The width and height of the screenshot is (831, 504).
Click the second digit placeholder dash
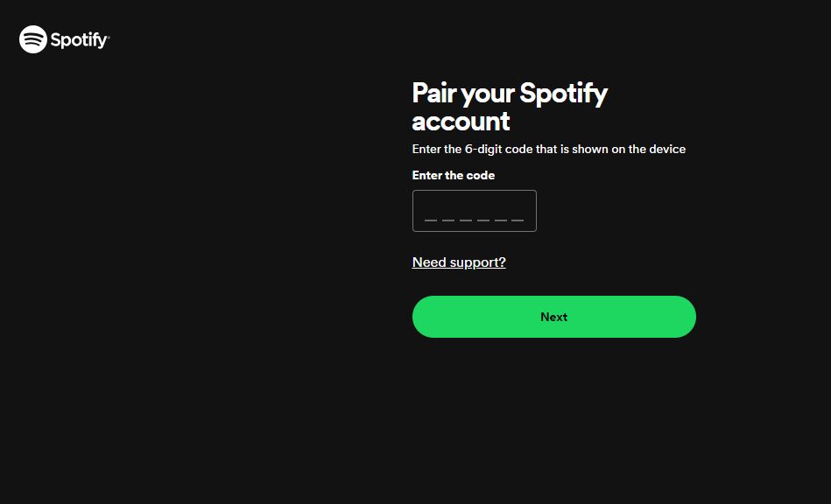tap(447, 219)
